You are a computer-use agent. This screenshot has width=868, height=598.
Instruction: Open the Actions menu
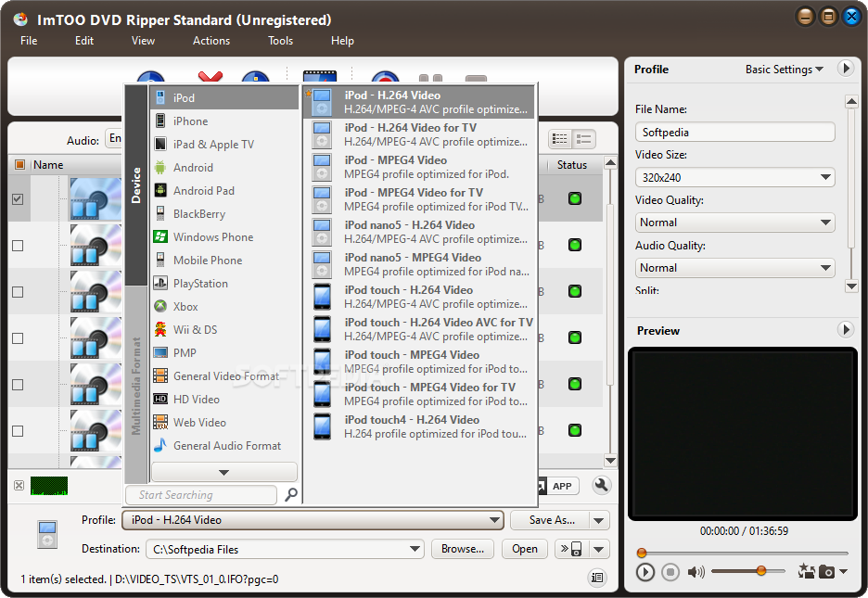[211, 41]
